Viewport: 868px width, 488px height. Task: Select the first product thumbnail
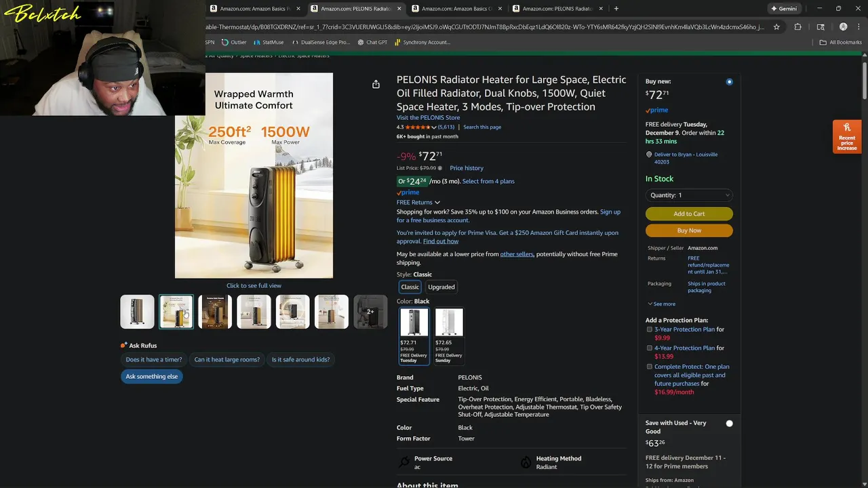click(137, 312)
